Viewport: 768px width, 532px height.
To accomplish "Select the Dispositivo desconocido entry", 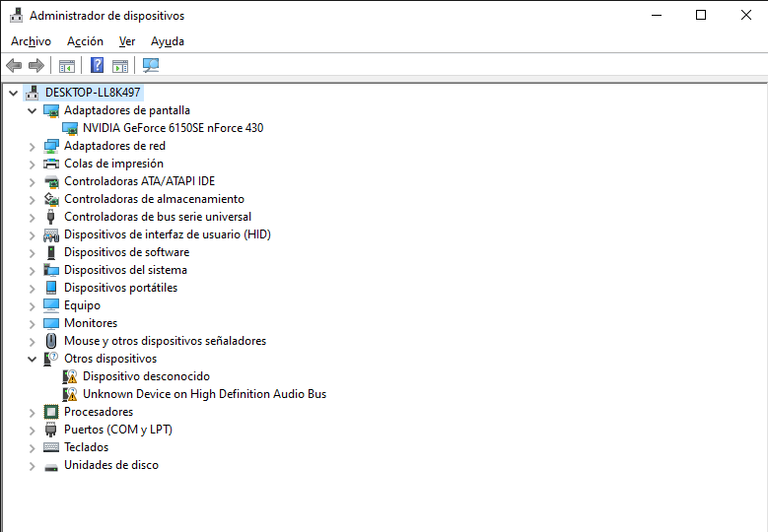I will 147,376.
